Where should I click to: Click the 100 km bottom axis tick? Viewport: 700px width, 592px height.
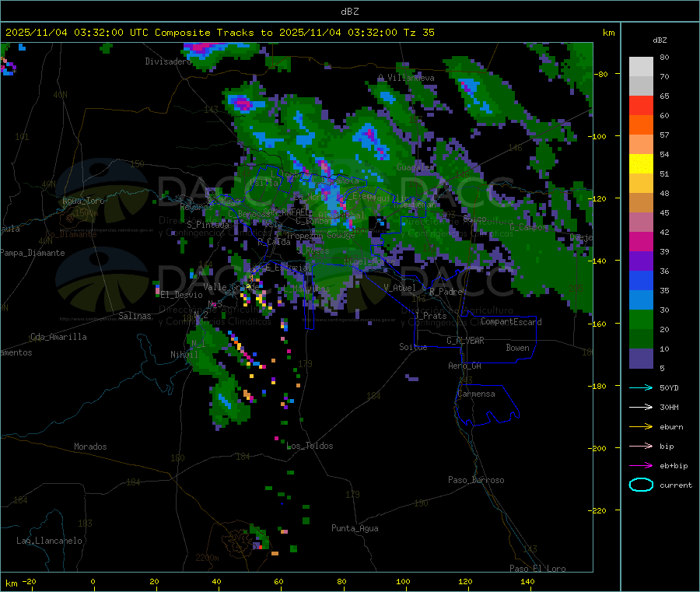coord(403,581)
